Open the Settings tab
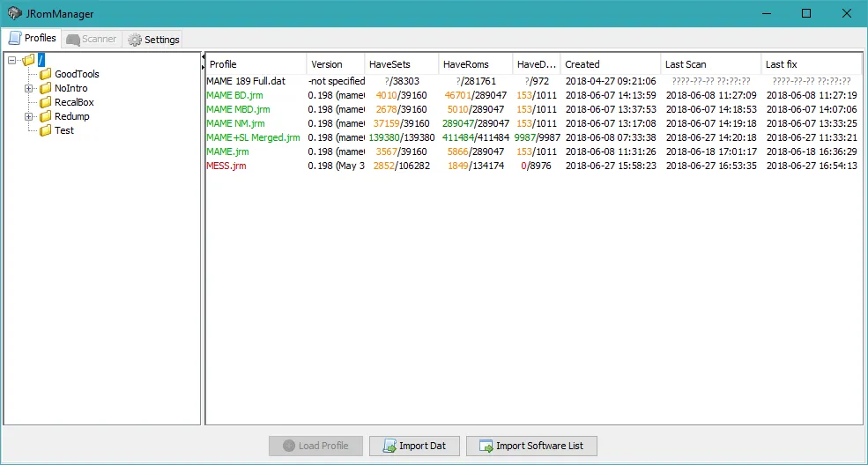Screen dimensions: 868x465 [153, 40]
